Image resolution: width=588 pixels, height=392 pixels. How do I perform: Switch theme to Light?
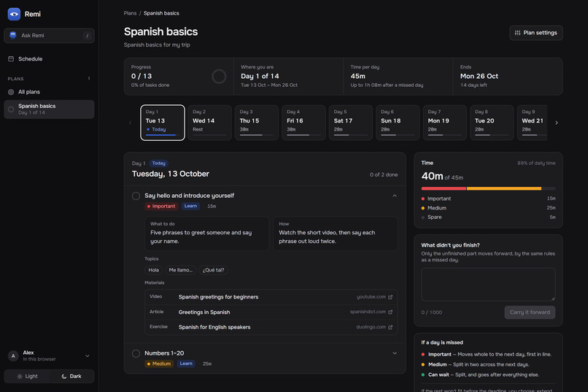(27, 376)
